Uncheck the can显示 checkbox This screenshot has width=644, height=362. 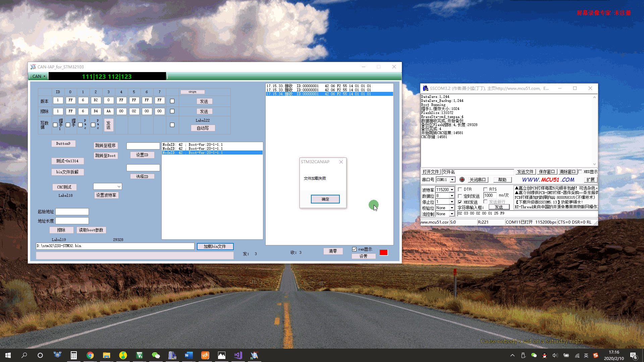point(355,249)
